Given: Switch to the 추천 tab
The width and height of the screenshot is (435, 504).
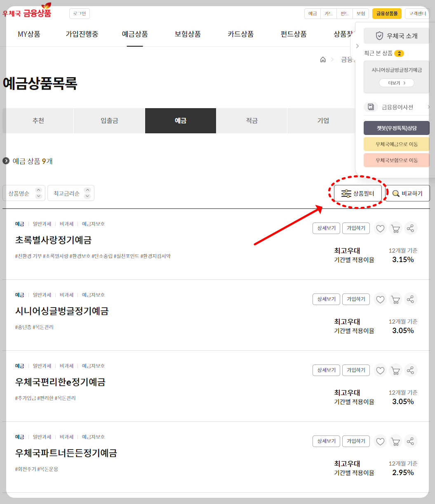Looking at the screenshot, I should [x=38, y=121].
